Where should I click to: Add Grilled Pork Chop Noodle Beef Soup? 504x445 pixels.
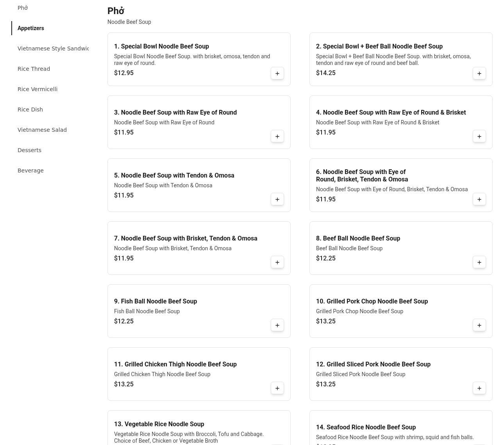pyautogui.click(x=479, y=325)
